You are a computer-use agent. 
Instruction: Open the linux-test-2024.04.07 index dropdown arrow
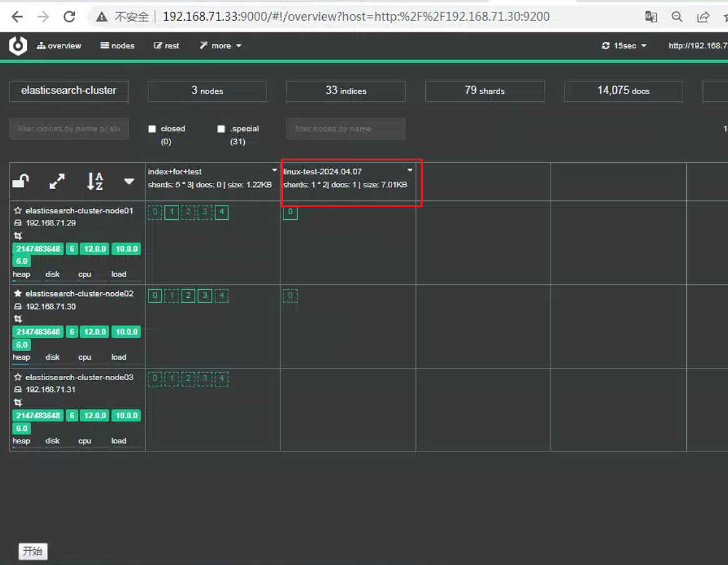[x=410, y=170]
